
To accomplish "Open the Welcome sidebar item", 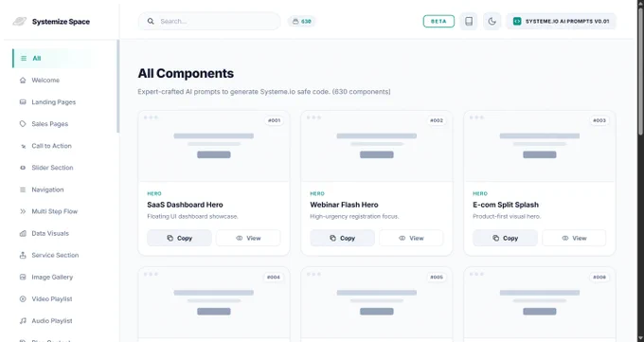I will click(x=52, y=81).
